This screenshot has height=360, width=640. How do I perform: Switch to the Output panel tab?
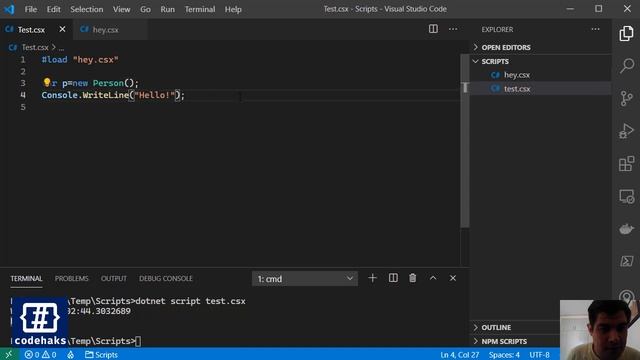[x=113, y=278]
